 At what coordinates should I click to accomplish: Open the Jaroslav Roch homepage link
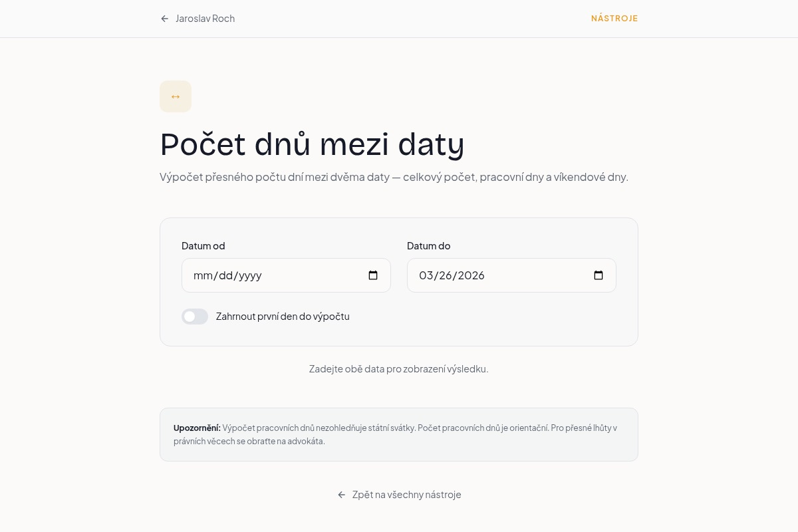tap(205, 19)
